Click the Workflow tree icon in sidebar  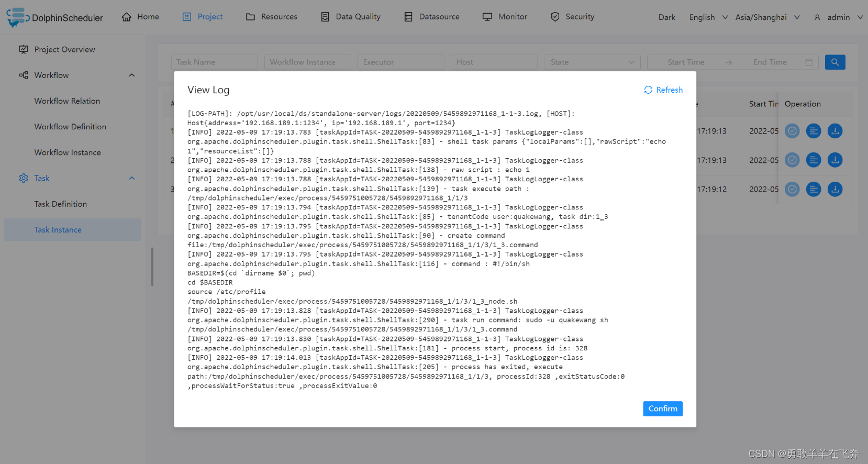click(x=24, y=75)
